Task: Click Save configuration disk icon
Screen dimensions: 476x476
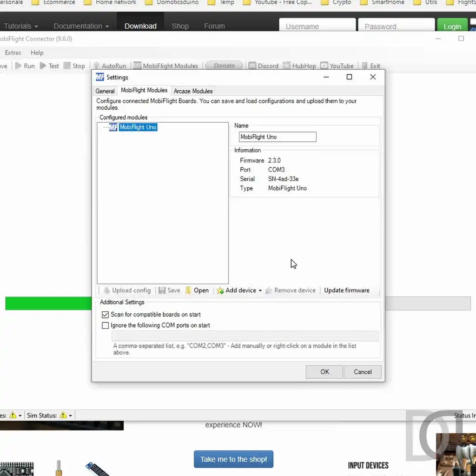Action: [162, 290]
